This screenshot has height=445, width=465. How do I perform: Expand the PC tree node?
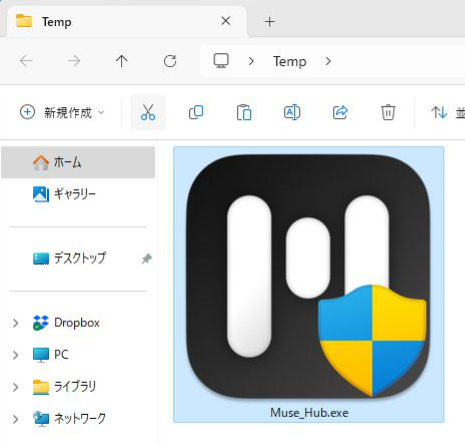point(15,355)
